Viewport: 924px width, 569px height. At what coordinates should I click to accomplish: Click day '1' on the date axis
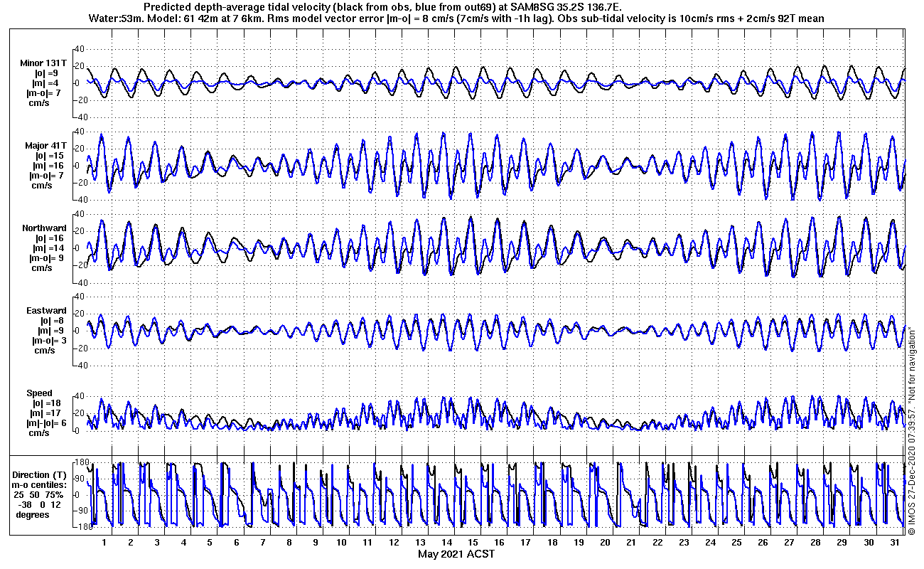pos(104,543)
